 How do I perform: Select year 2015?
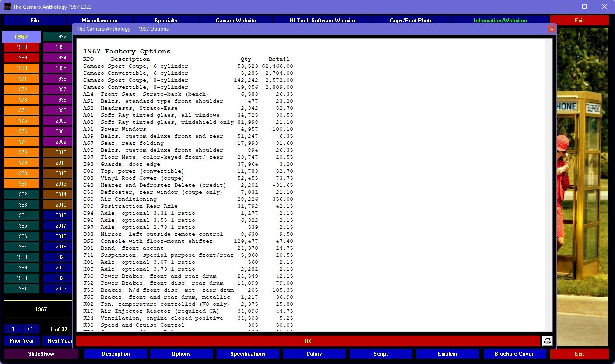[58, 205]
